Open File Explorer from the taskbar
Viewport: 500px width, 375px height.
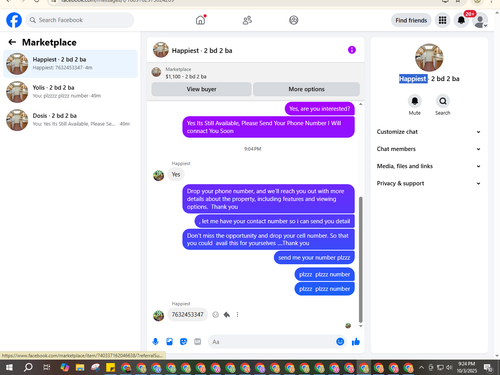tap(80, 368)
